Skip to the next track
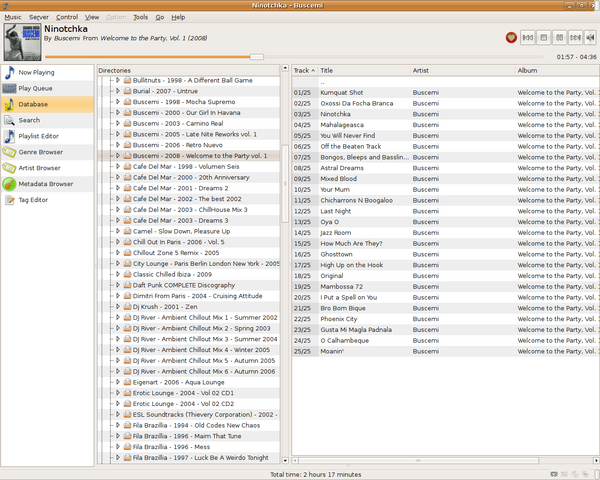 [575, 38]
